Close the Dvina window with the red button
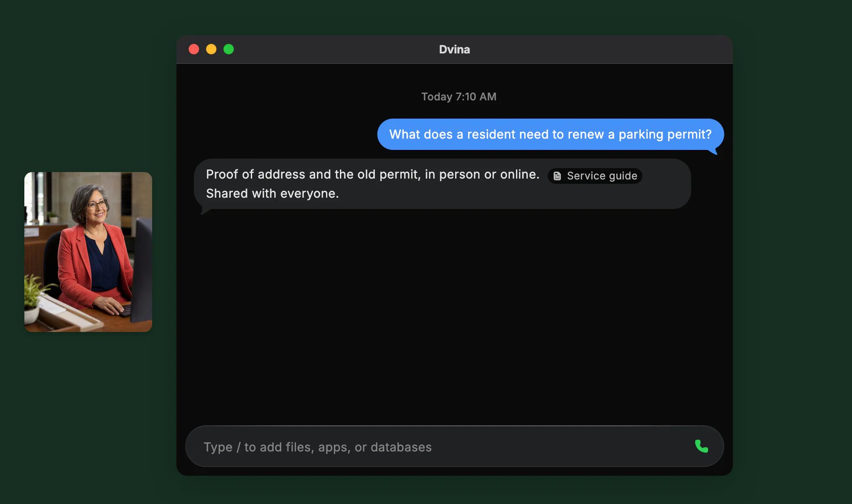The width and height of the screenshot is (852, 504). (194, 49)
